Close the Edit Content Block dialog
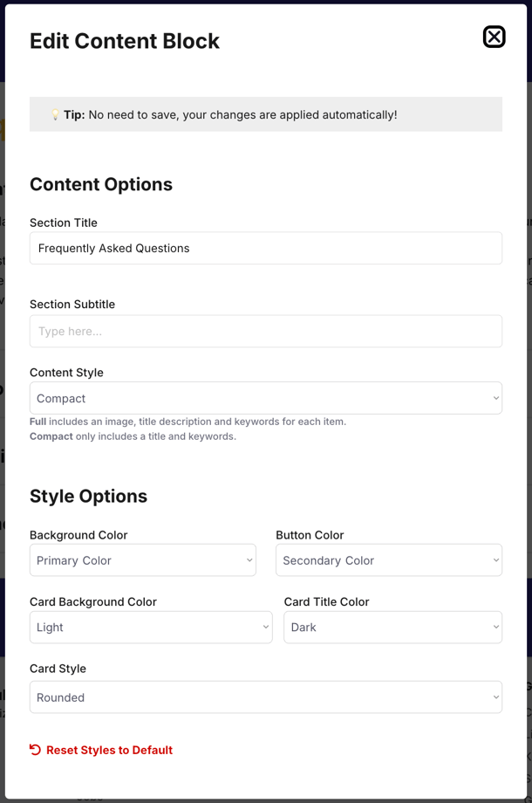The width and height of the screenshot is (532, 803). tap(494, 37)
